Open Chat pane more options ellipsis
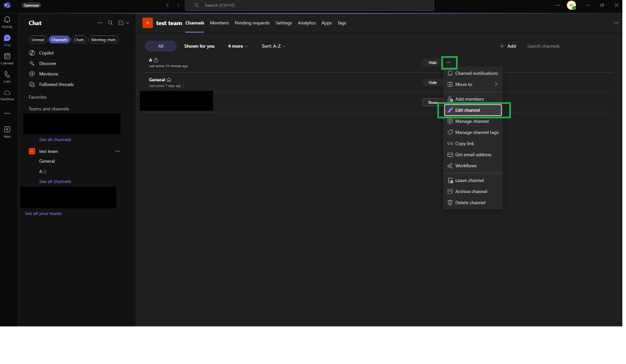 click(100, 23)
